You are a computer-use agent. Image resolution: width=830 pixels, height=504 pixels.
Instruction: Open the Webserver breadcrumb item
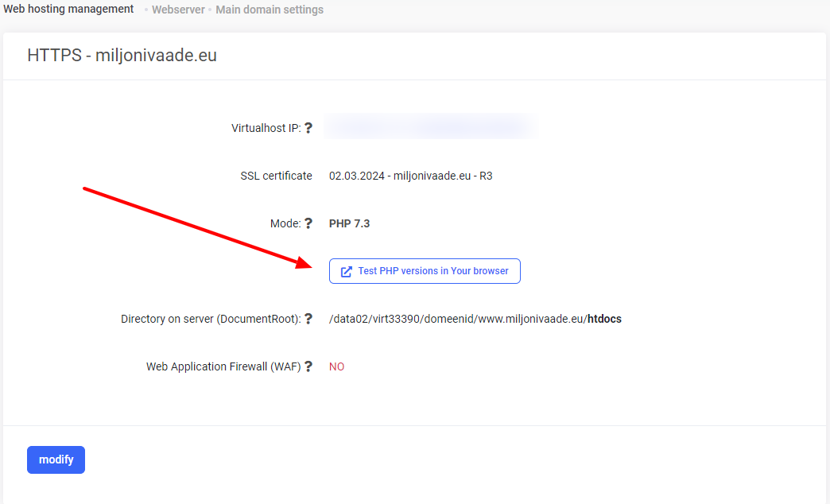pyautogui.click(x=178, y=10)
